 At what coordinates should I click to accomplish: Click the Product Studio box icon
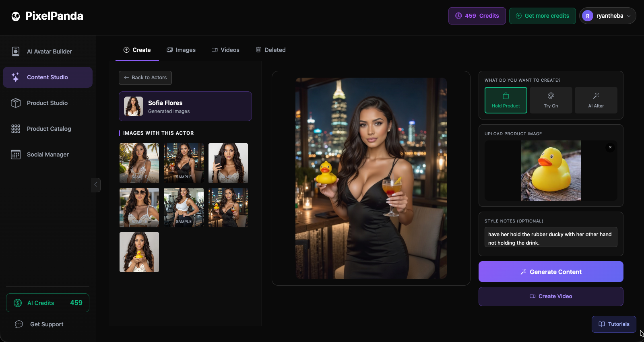coord(16,103)
